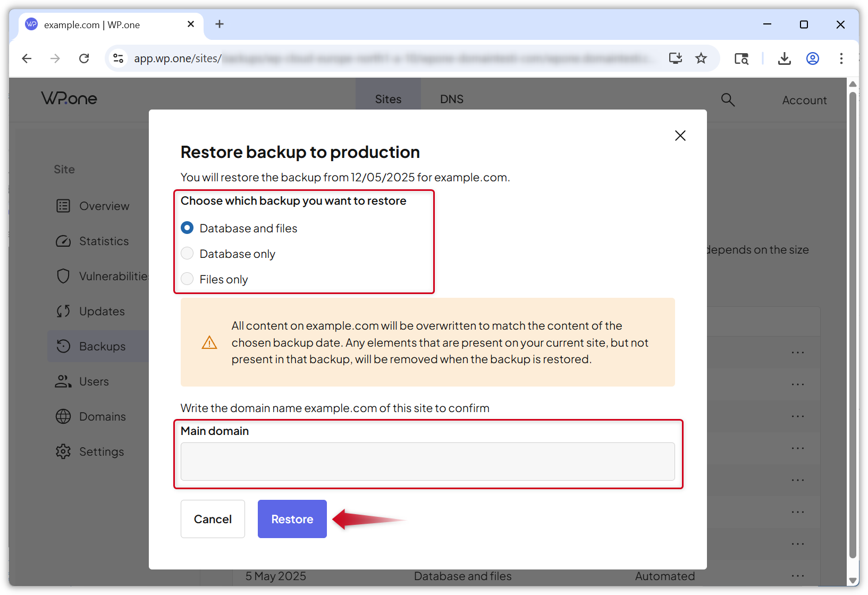Open the actions menu for 5 May 2025 backup

(x=798, y=575)
